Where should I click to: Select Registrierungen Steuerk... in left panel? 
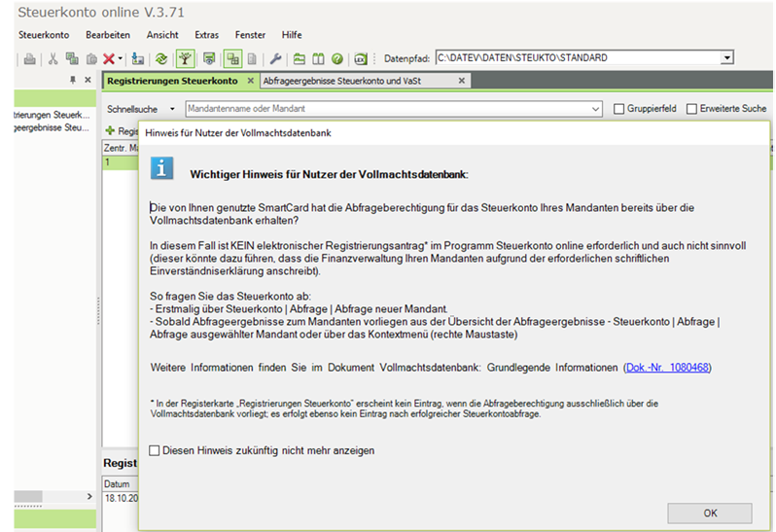pos(52,115)
